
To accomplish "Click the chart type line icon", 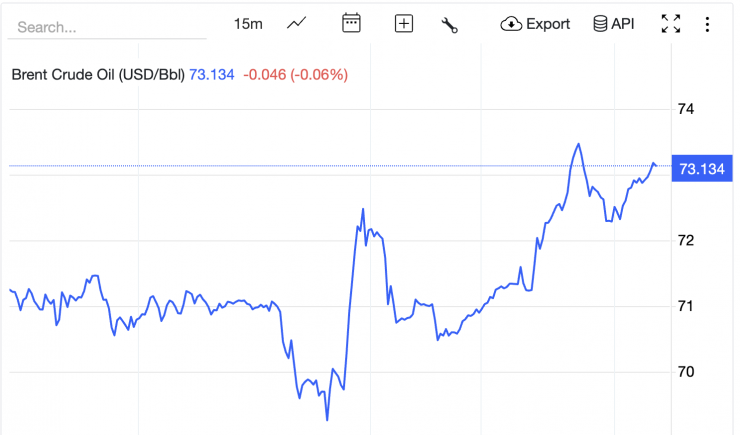I will [x=296, y=24].
